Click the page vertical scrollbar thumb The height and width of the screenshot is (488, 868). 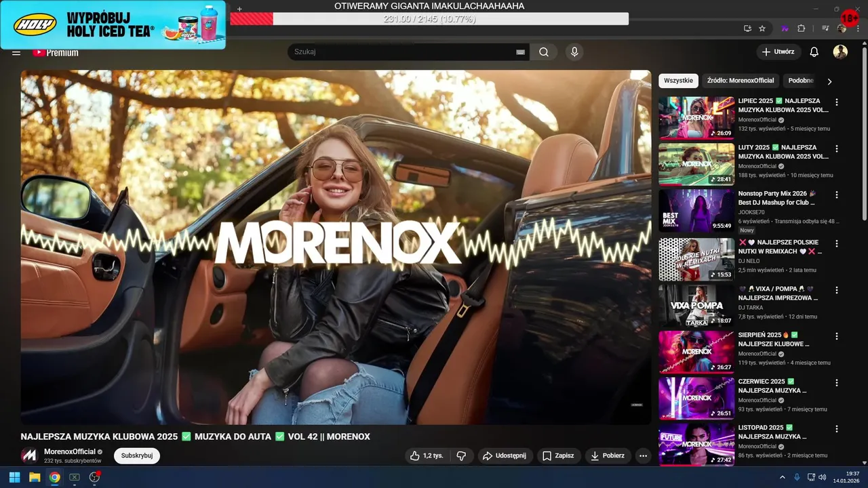[x=863, y=132]
